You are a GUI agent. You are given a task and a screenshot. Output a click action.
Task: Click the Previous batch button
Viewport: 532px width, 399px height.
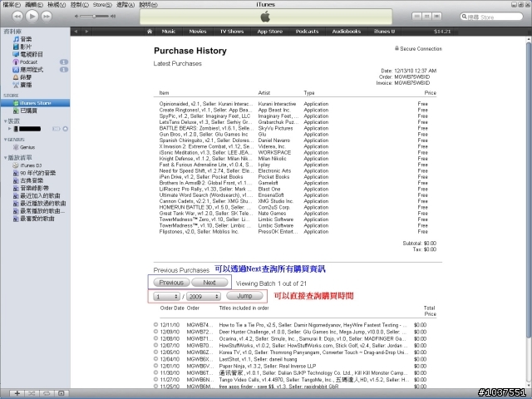(x=171, y=283)
